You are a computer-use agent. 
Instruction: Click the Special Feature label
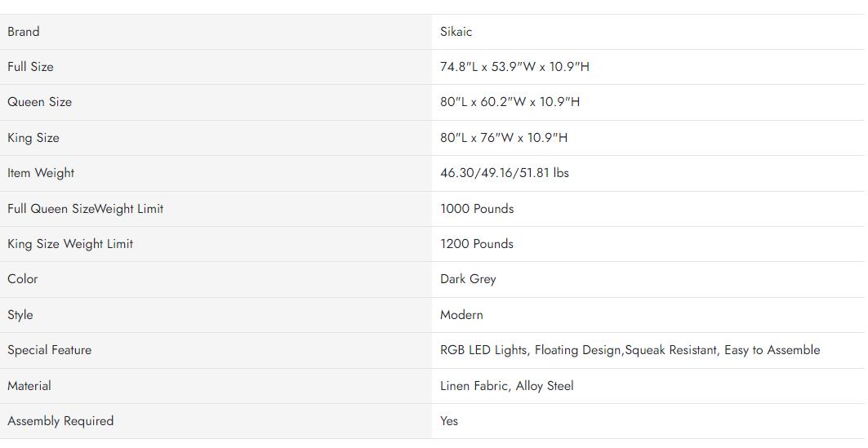coord(50,350)
